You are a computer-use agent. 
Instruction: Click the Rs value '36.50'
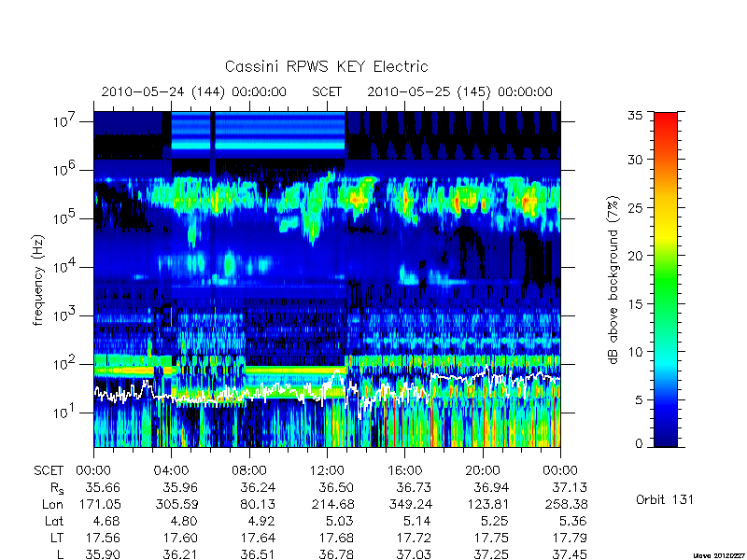336,487
